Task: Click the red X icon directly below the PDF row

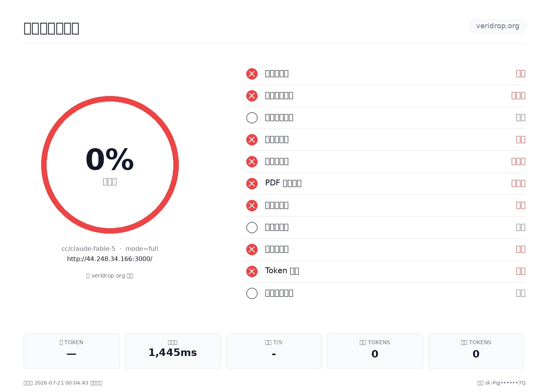Action: (x=252, y=205)
